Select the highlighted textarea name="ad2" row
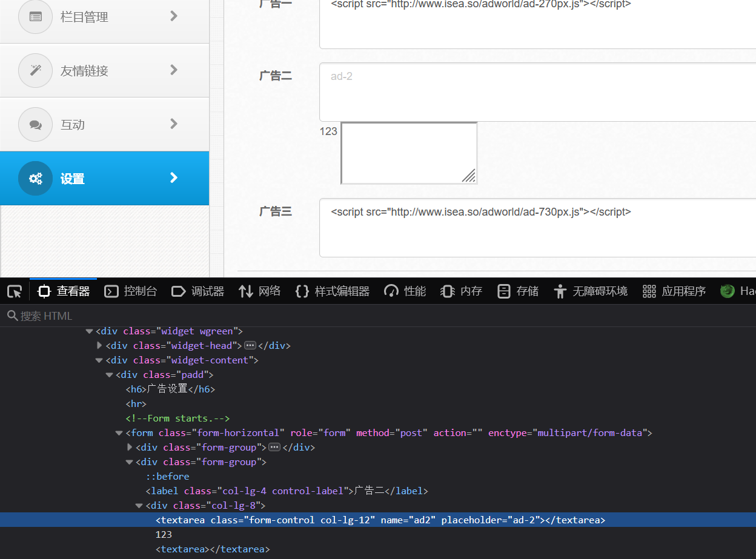 coord(378,520)
